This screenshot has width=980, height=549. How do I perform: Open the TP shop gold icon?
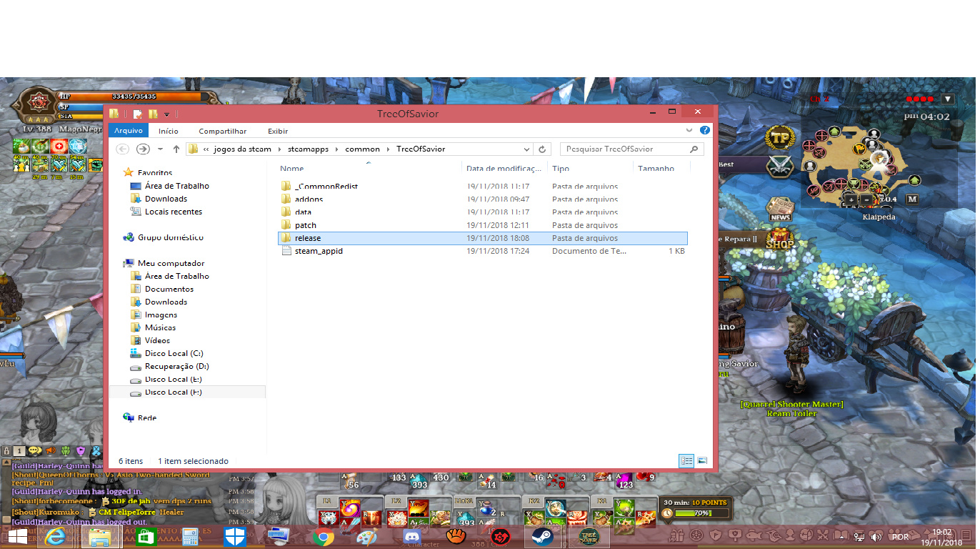tap(780, 137)
